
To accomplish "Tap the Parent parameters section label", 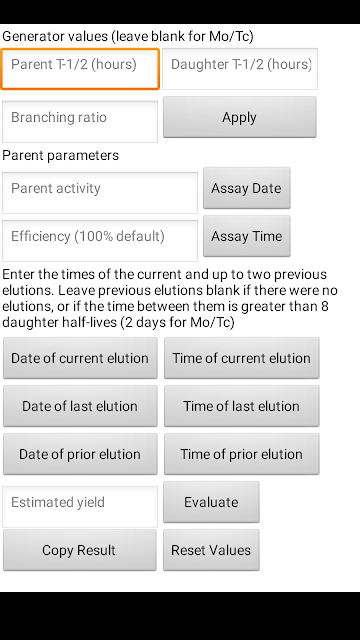I will pos(60,156).
